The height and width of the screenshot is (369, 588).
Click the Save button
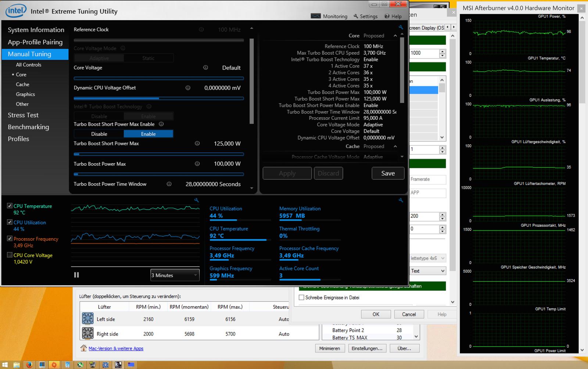[x=388, y=173]
